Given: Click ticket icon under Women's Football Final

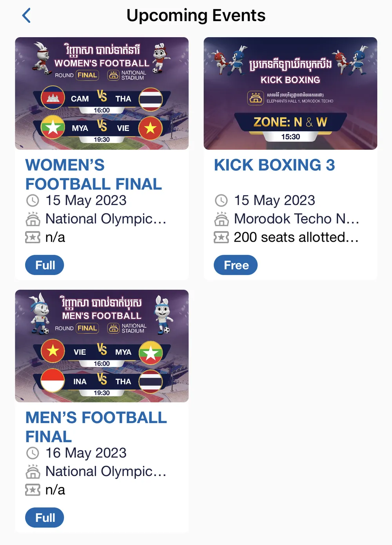Looking at the screenshot, I should coord(33,237).
